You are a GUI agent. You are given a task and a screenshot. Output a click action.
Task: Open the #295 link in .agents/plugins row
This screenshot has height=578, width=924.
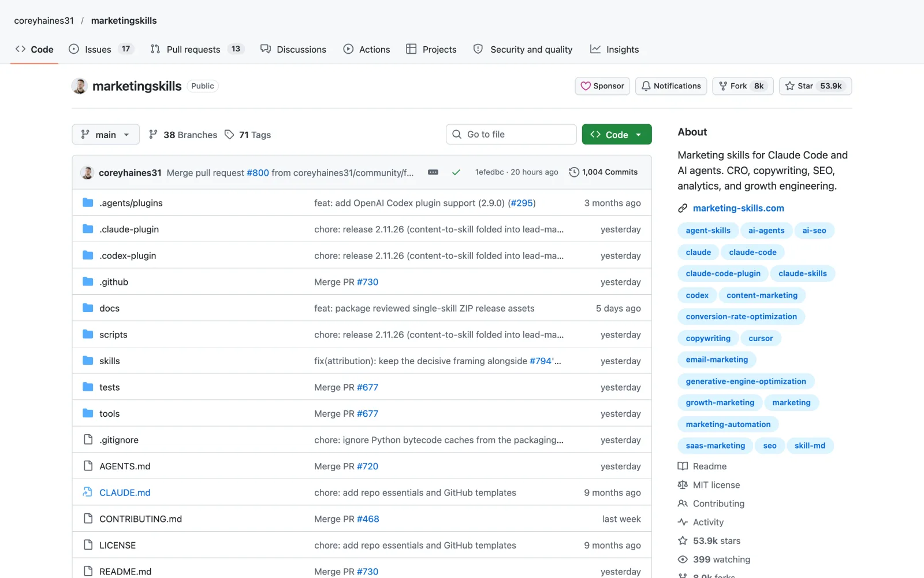522,203
